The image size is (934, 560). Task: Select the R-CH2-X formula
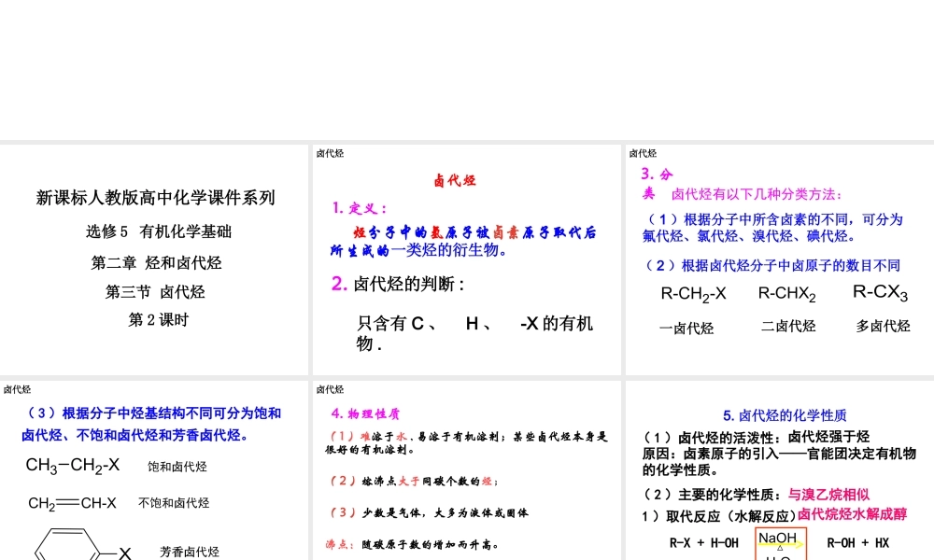pos(693,294)
